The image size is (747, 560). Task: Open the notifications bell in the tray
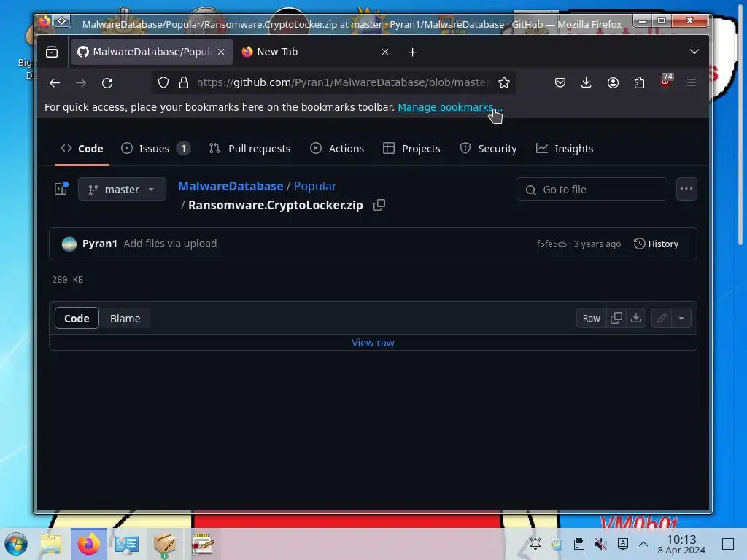click(535, 544)
